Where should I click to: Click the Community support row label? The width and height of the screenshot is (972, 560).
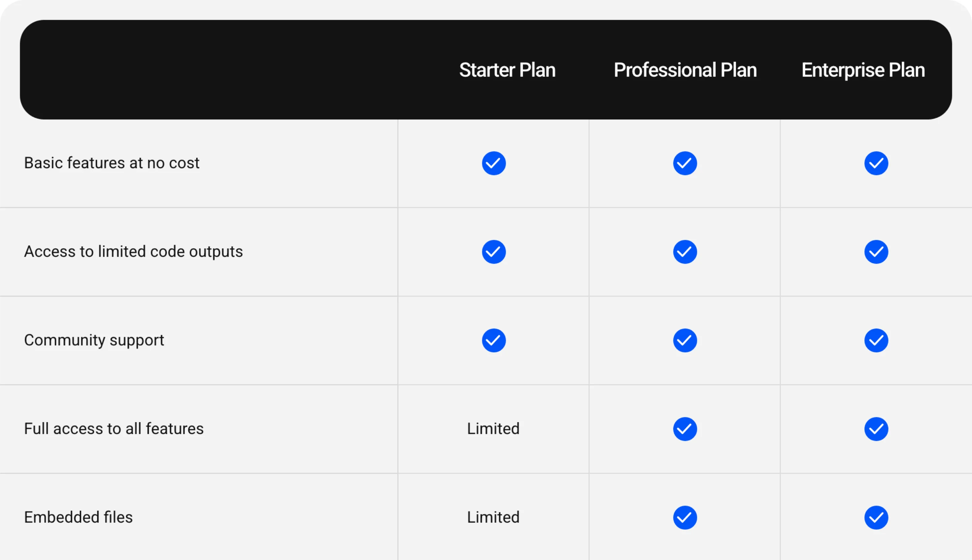click(94, 340)
